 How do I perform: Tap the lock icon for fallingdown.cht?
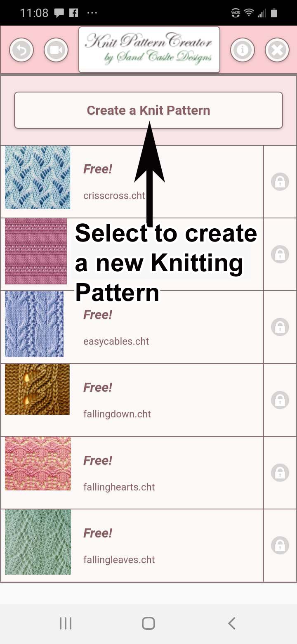(280, 400)
